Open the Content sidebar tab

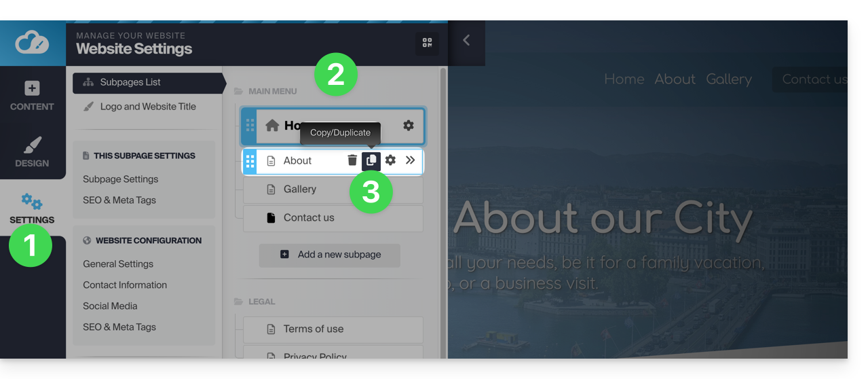(x=32, y=96)
